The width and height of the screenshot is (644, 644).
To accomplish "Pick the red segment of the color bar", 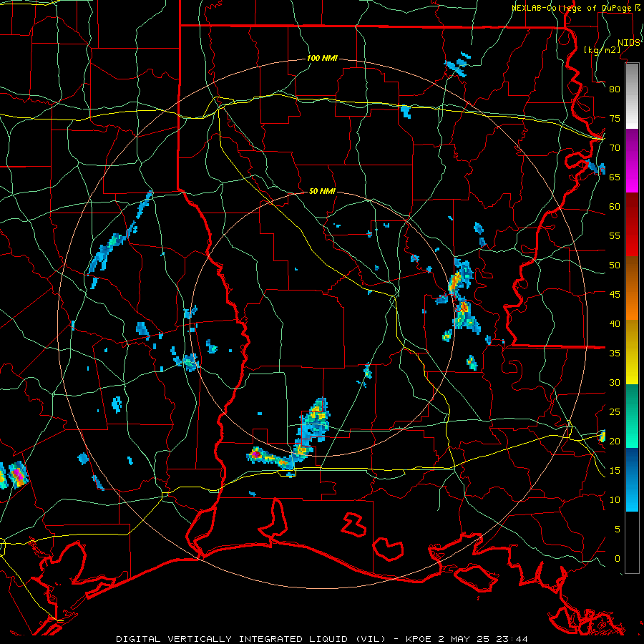I will pyautogui.click(x=632, y=225).
